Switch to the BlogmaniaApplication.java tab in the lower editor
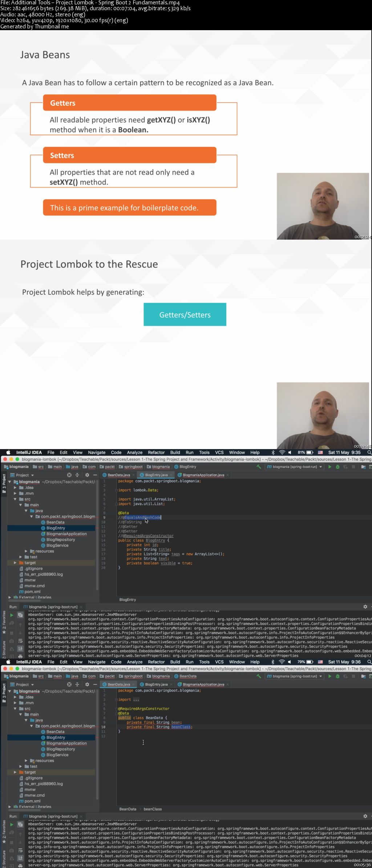The width and height of the screenshot is (372, 868). (203, 684)
